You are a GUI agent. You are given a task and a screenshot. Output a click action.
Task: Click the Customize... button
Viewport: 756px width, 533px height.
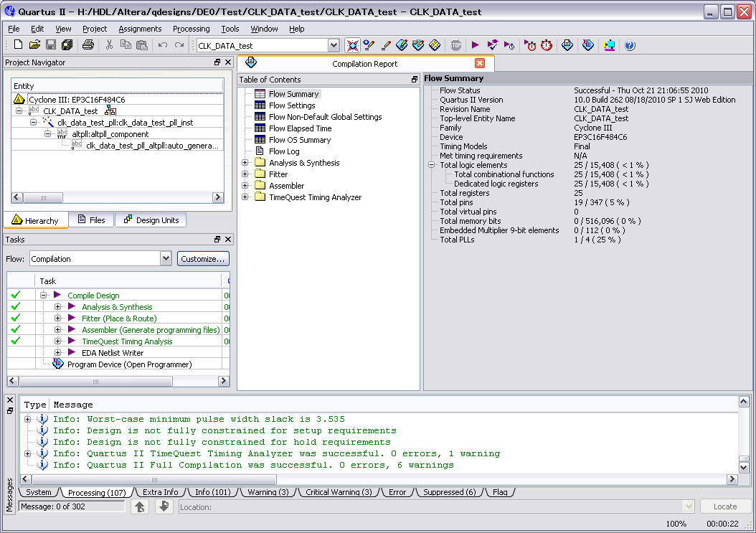point(202,259)
